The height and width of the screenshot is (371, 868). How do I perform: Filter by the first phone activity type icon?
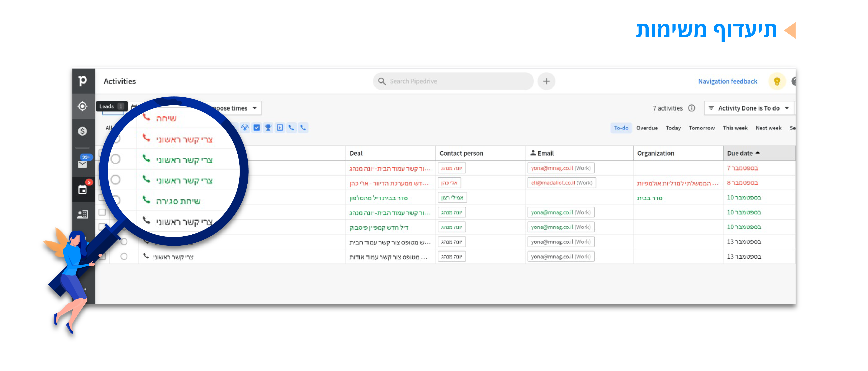291,127
